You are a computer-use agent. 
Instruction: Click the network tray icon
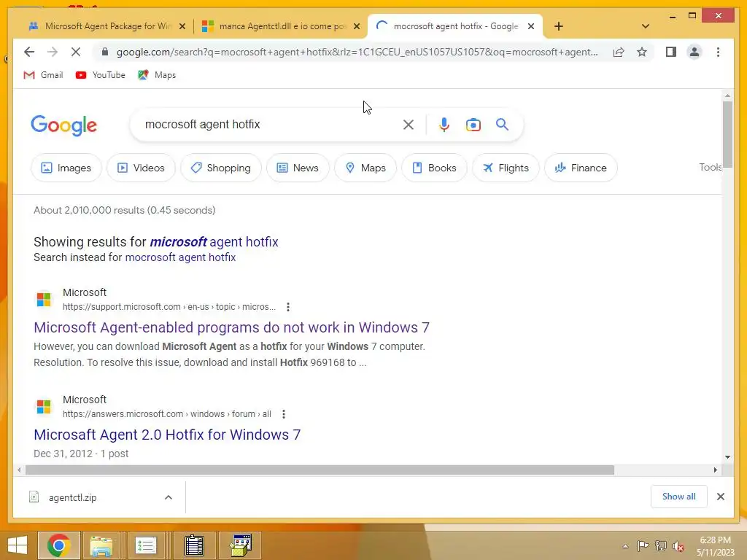[x=660, y=545]
